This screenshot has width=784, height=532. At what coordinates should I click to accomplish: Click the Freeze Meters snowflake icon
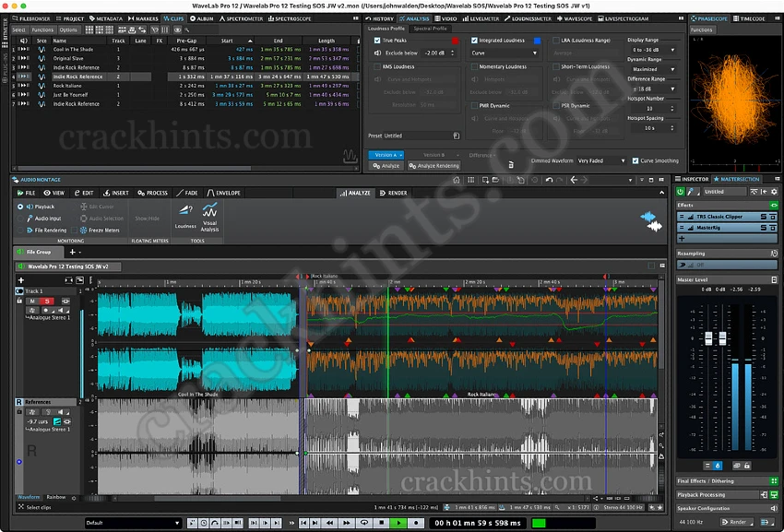(x=82, y=230)
